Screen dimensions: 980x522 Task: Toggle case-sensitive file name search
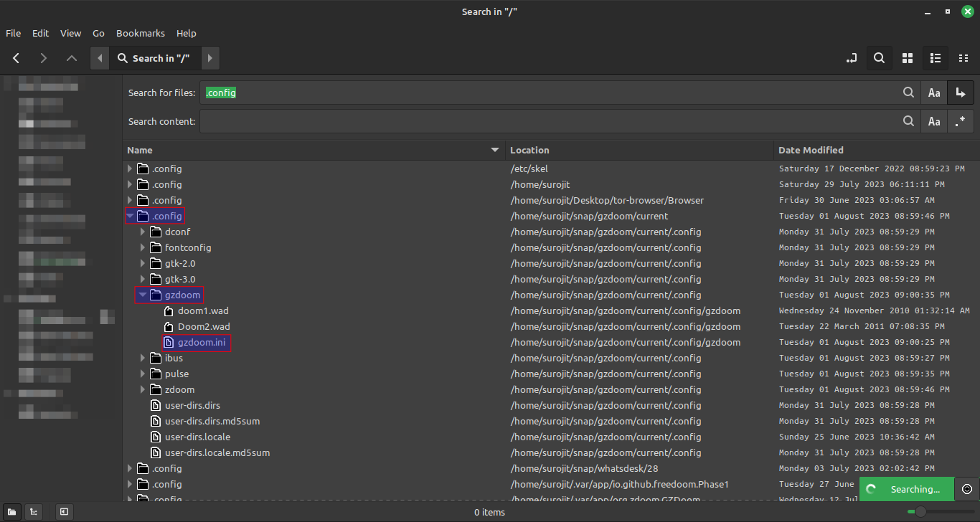tap(933, 92)
